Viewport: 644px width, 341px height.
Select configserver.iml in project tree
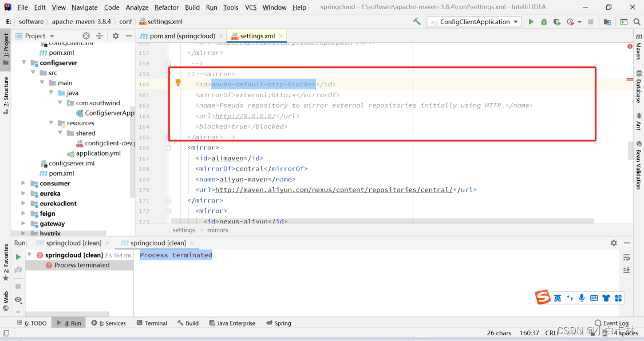pyautogui.click(x=72, y=163)
